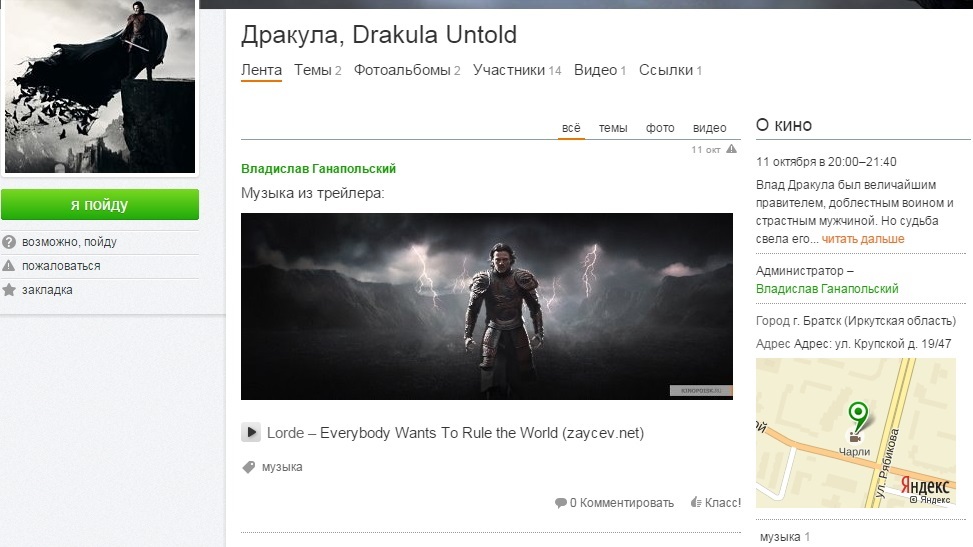Click the post date '11 окт'

[706, 150]
